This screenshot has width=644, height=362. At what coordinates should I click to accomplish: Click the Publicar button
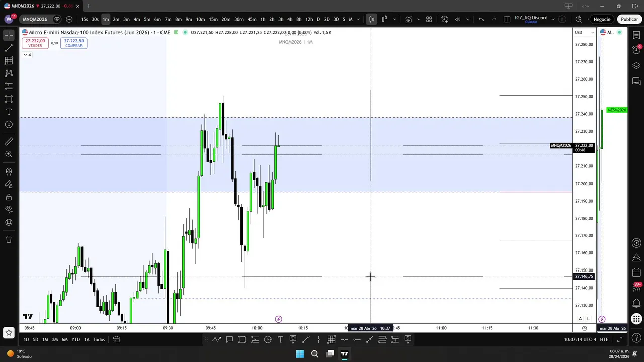coord(629,19)
